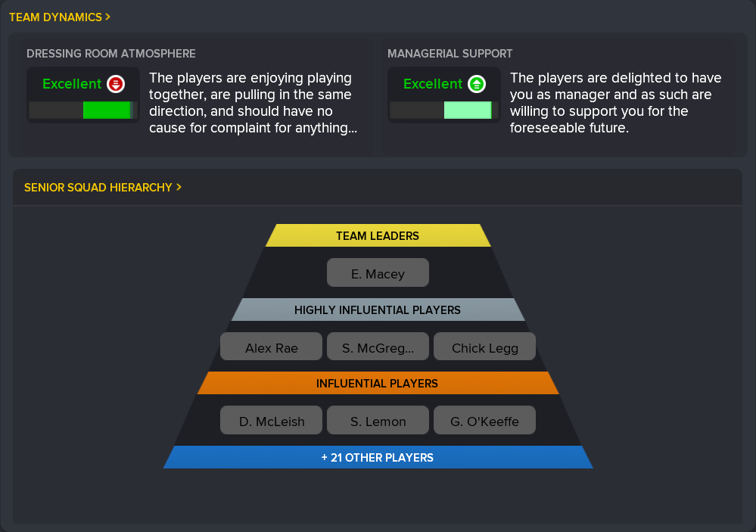The width and height of the screenshot is (756, 532).
Task: Expand the + 21 Other Players bar
Action: [x=378, y=457]
